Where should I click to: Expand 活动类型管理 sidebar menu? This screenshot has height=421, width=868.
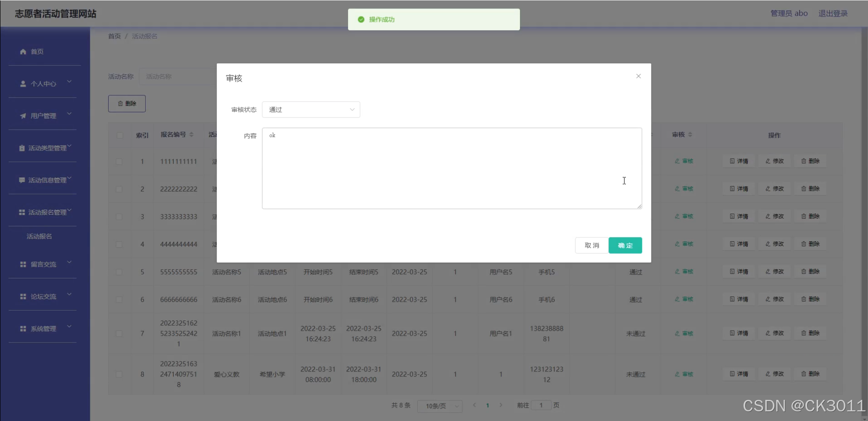tap(44, 148)
